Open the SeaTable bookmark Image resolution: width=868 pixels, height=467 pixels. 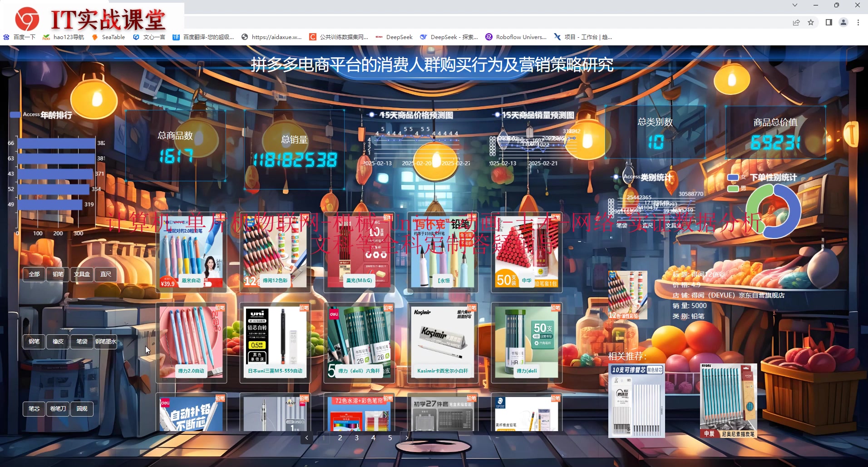(108, 37)
